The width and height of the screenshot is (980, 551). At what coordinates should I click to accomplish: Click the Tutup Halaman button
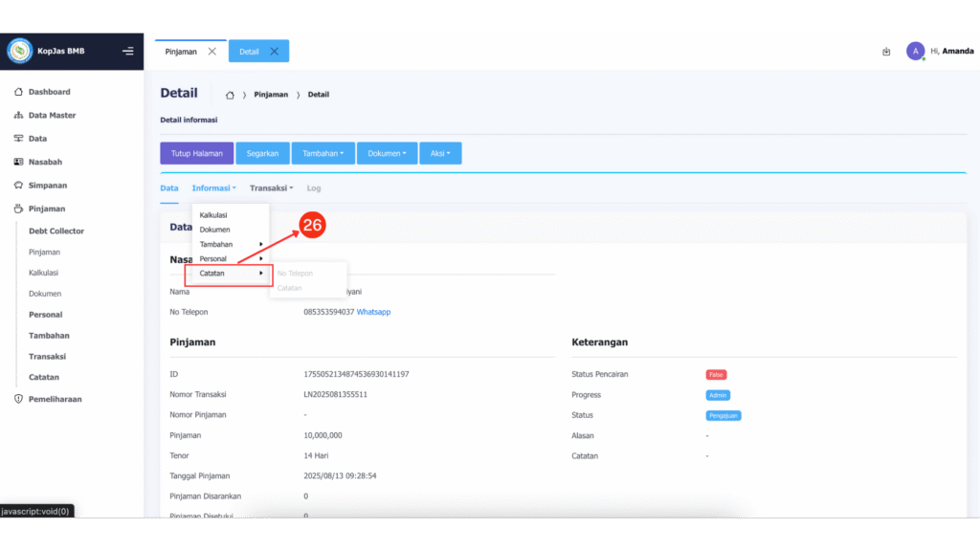[x=196, y=153]
